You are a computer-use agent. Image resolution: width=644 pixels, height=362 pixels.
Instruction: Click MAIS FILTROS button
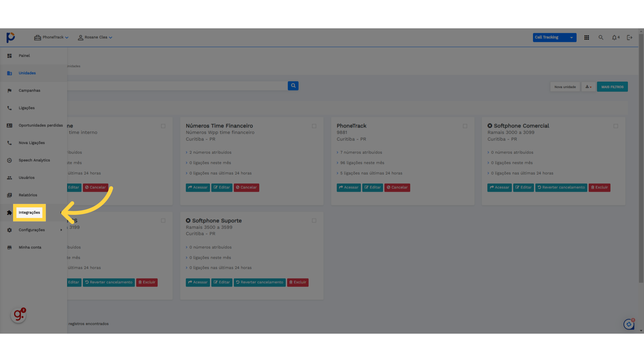click(612, 87)
